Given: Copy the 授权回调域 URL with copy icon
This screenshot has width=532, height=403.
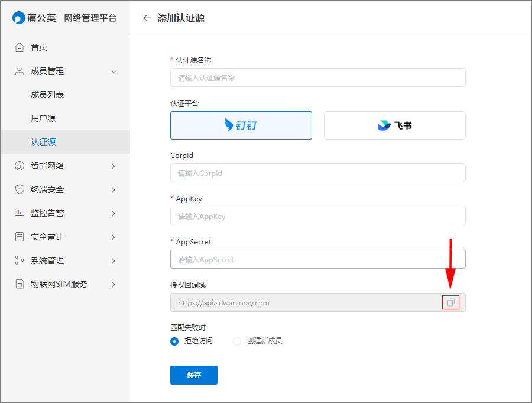Looking at the screenshot, I should [x=450, y=302].
